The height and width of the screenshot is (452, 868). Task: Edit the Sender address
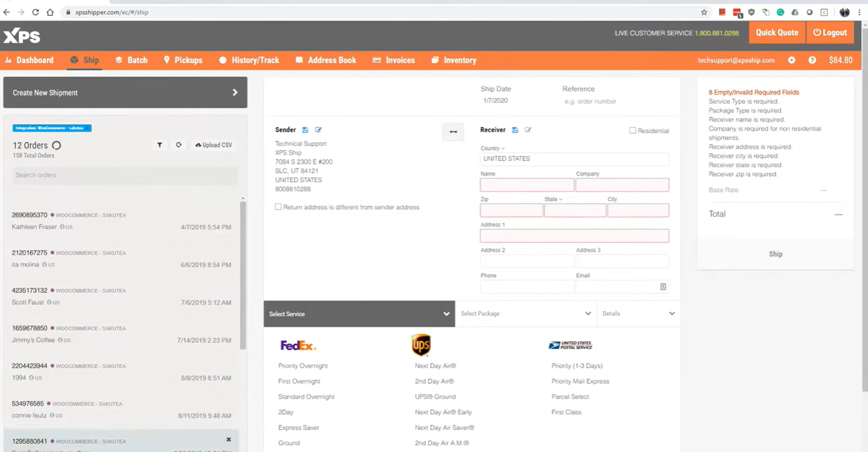pos(318,130)
